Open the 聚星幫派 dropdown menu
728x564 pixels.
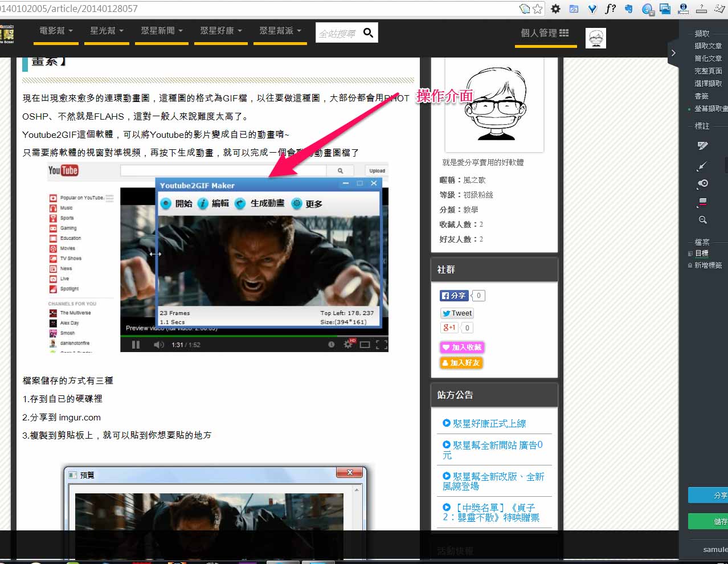click(x=280, y=31)
